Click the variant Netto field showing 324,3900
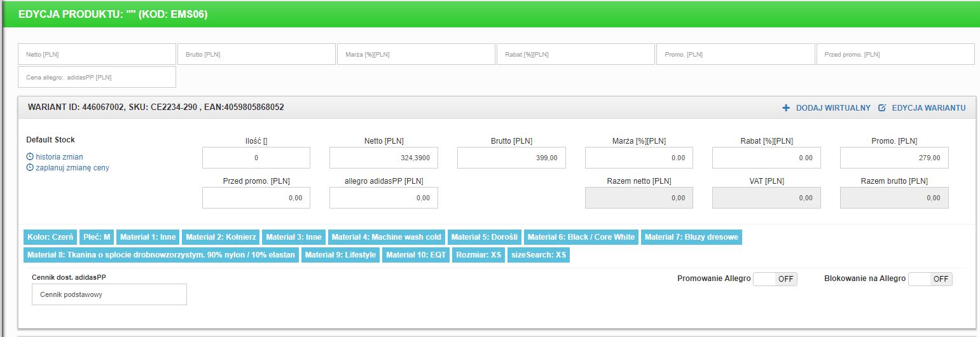The image size is (980, 337). point(383,158)
